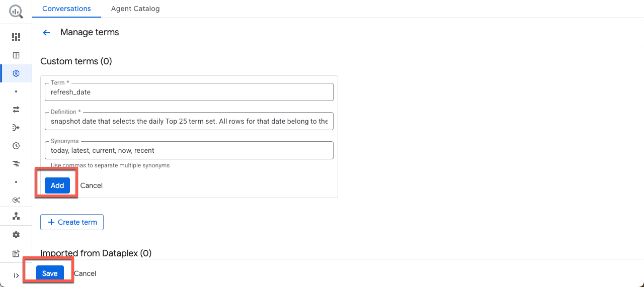The image size is (644, 287).
Task: Go back using the arrow beside Manage terms
Action: pyautogui.click(x=47, y=33)
